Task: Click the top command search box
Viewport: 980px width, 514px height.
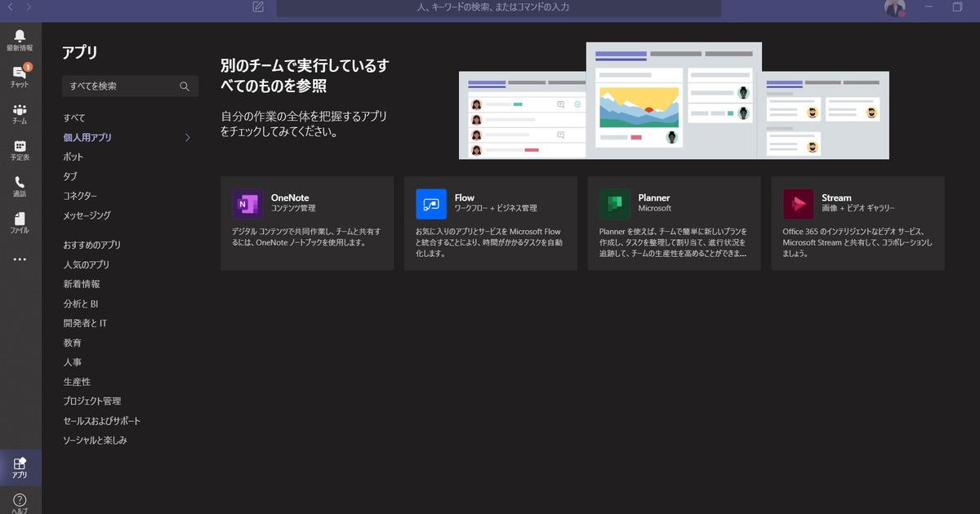Action: click(x=498, y=7)
